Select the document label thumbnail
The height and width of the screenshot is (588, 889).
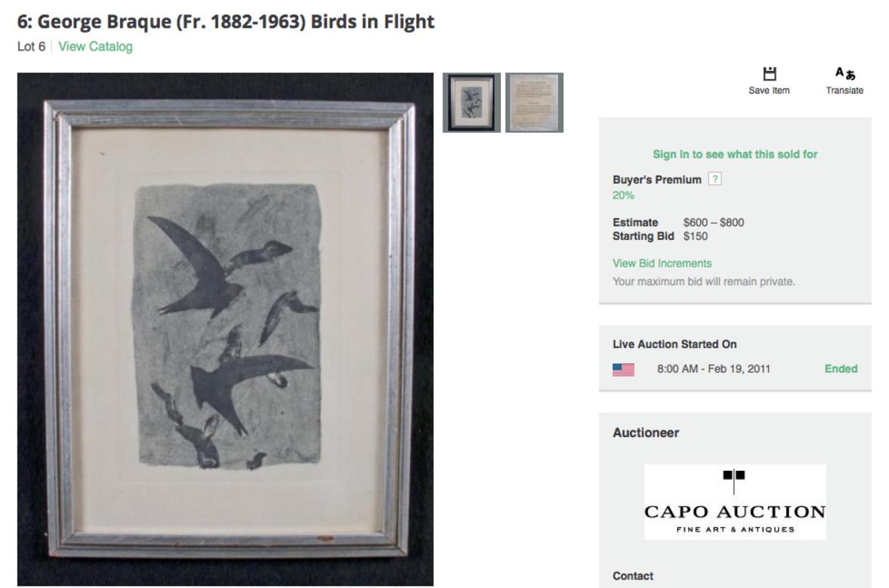pyautogui.click(x=534, y=103)
